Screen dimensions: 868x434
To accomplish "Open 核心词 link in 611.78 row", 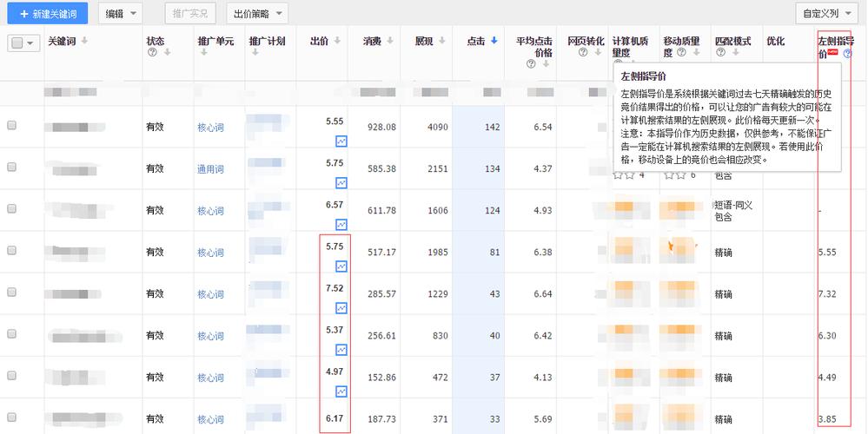I will pos(210,211).
